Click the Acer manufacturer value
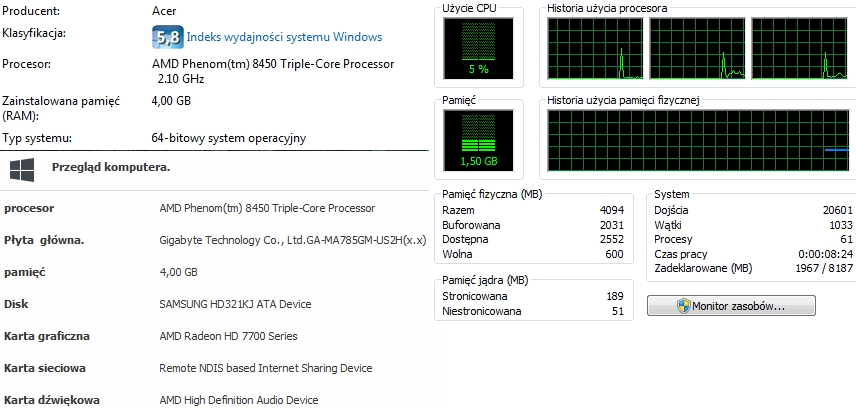The width and height of the screenshot is (856, 409). click(x=163, y=10)
